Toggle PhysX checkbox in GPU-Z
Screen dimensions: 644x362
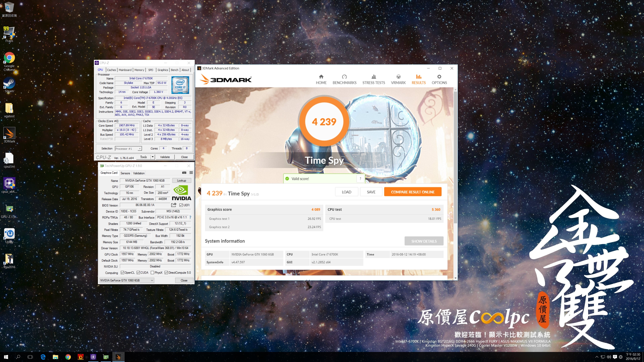pyautogui.click(x=152, y=273)
